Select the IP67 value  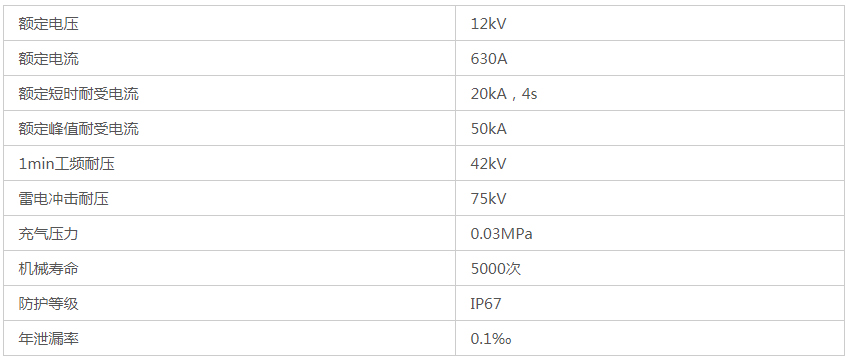pyautogui.click(x=486, y=304)
